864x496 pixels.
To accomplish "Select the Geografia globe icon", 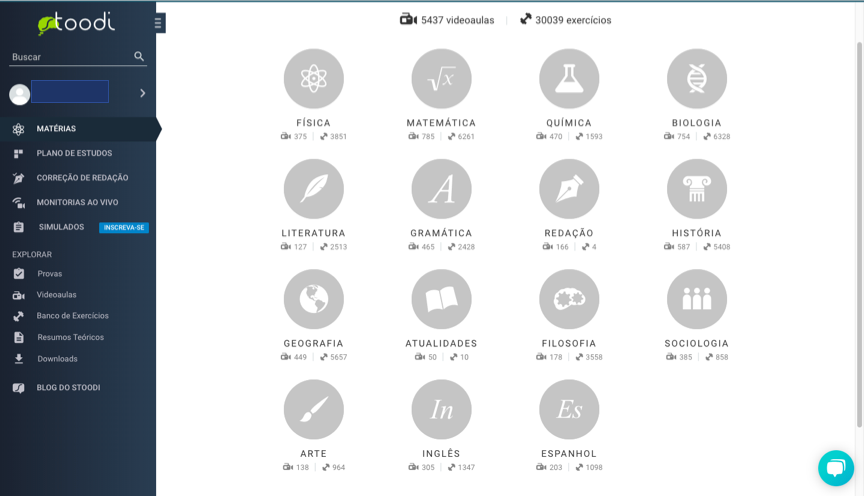I will [313, 299].
